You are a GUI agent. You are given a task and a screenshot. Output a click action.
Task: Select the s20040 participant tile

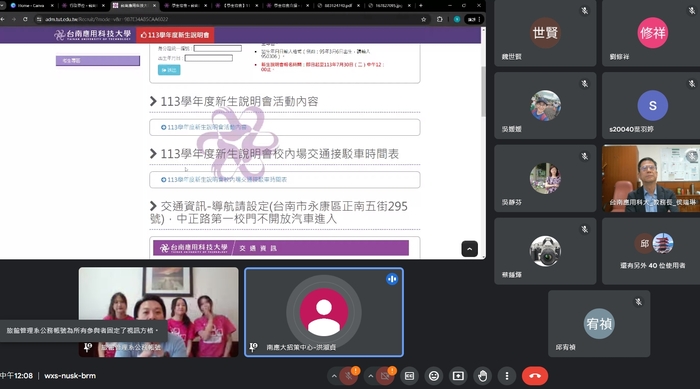tap(651, 106)
